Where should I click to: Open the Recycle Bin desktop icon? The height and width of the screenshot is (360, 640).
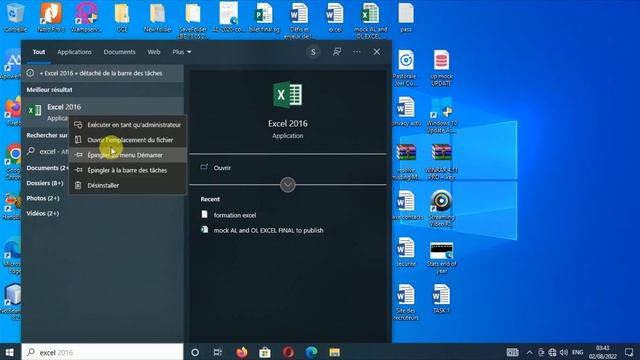(15, 17)
